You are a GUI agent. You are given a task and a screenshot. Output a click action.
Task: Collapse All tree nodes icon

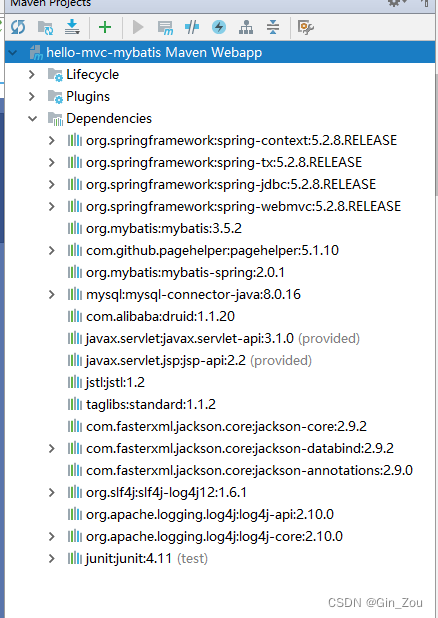[x=273, y=27]
